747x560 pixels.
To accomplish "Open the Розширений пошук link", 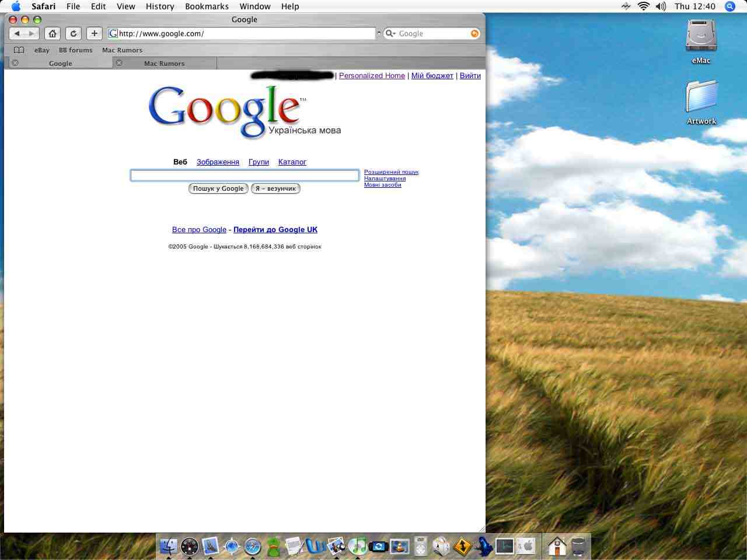I will (391, 172).
